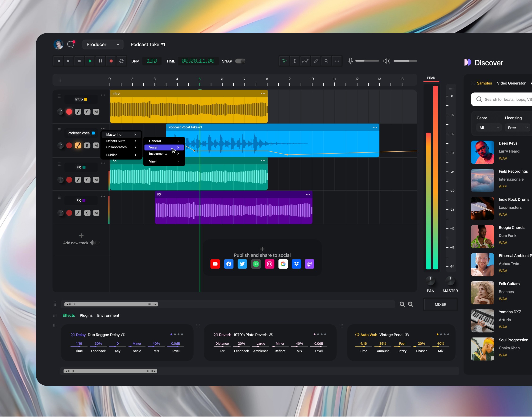The height and width of the screenshot is (417, 532).
Task: Click the green Play button
Action: point(90,61)
